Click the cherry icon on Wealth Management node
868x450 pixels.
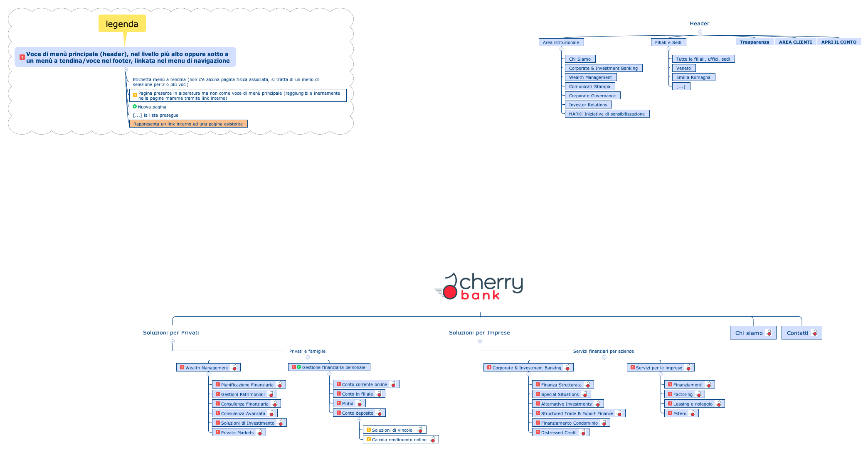(235, 367)
